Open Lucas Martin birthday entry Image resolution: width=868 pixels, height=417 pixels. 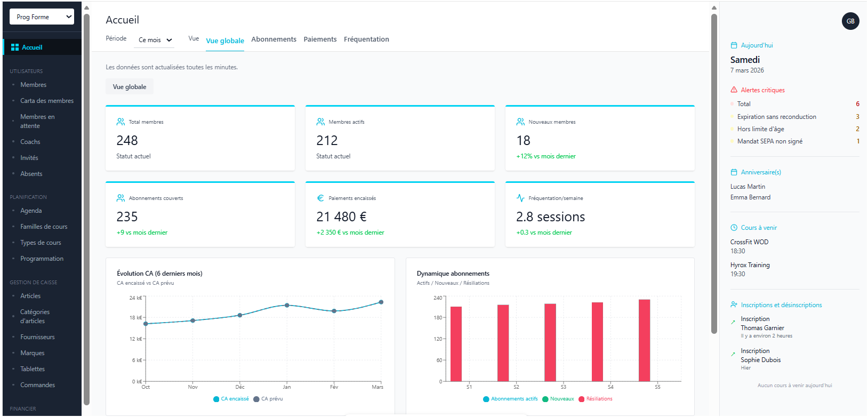pos(748,187)
